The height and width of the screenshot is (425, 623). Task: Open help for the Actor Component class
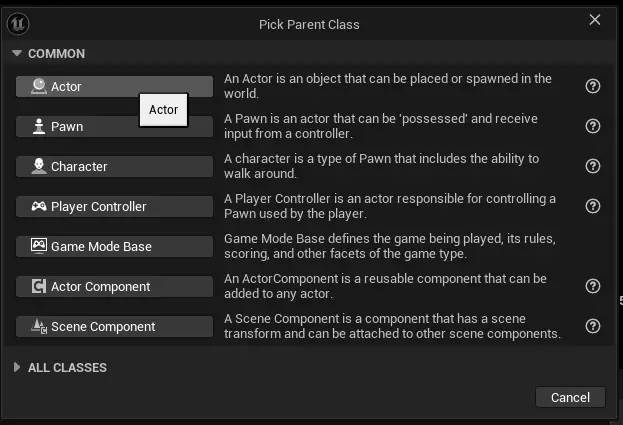pos(593,286)
